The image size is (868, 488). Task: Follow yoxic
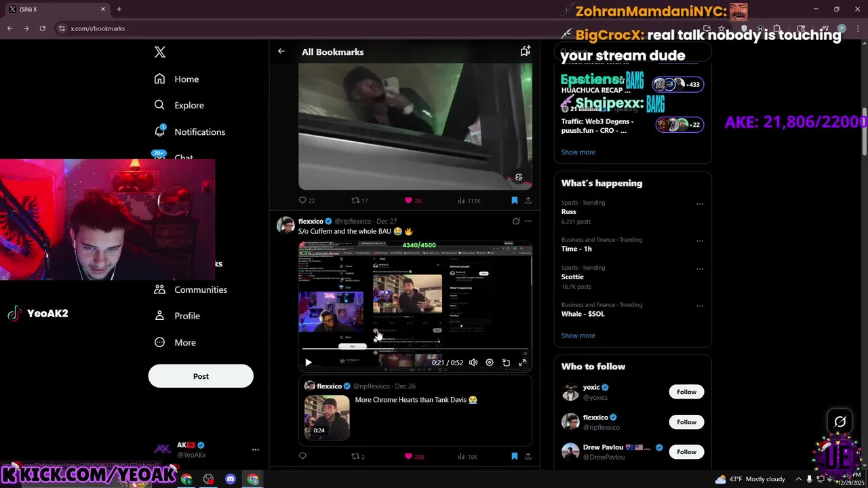point(686,392)
